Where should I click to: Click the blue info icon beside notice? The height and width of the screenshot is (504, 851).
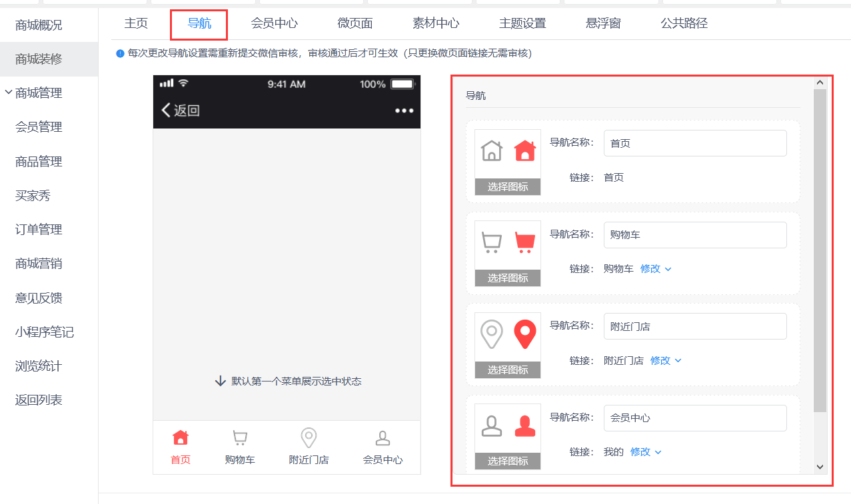(x=120, y=53)
